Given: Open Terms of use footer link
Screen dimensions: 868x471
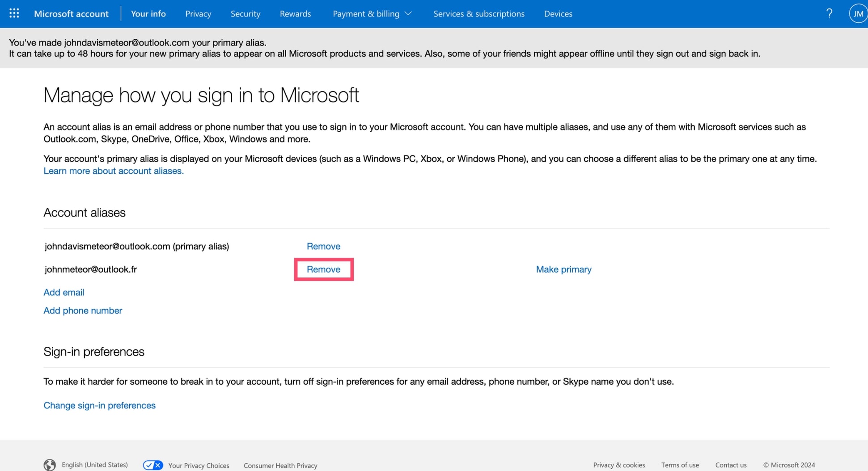Looking at the screenshot, I should click(x=680, y=465).
